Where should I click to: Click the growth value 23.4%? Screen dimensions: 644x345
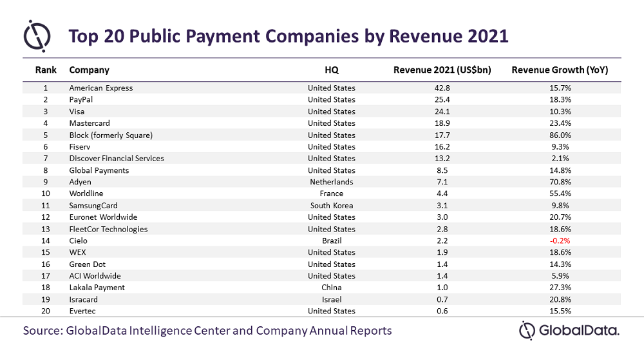coord(560,123)
